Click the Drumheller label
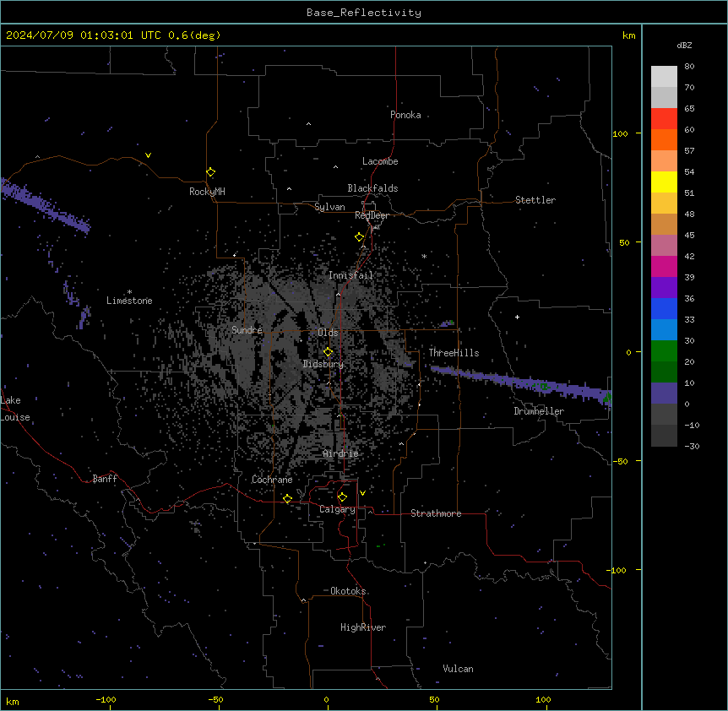Screen dimensions: 728x711 click(x=539, y=411)
